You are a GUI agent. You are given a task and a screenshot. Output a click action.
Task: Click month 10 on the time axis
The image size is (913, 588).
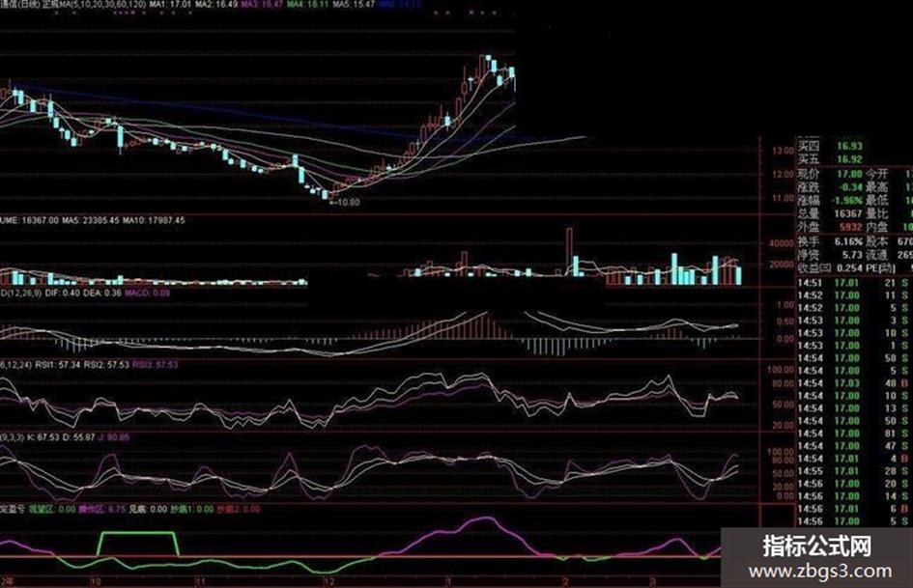point(95,581)
